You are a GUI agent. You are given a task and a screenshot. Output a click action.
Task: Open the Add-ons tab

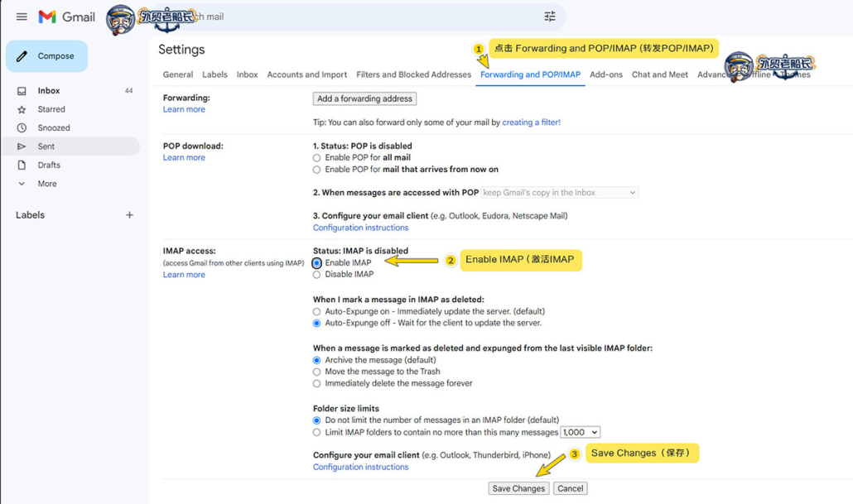(606, 74)
